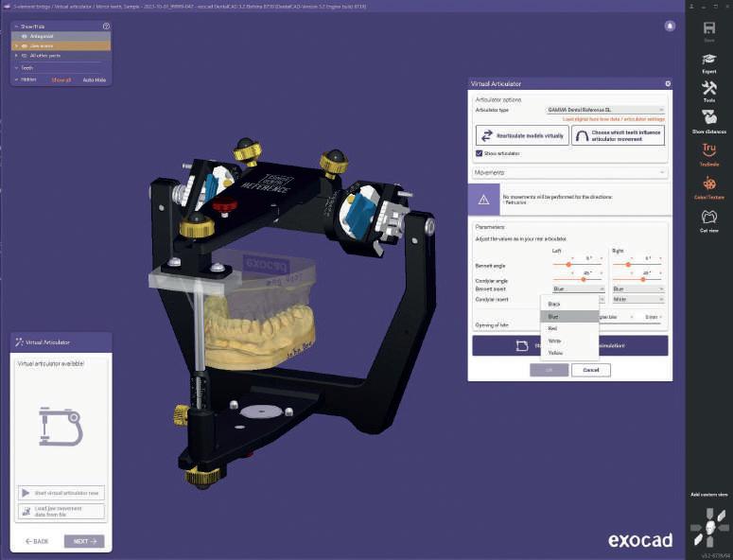The width and height of the screenshot is (733, 560).
Task: Click the start articulator simulation button
Action: [x=570, y=345]
